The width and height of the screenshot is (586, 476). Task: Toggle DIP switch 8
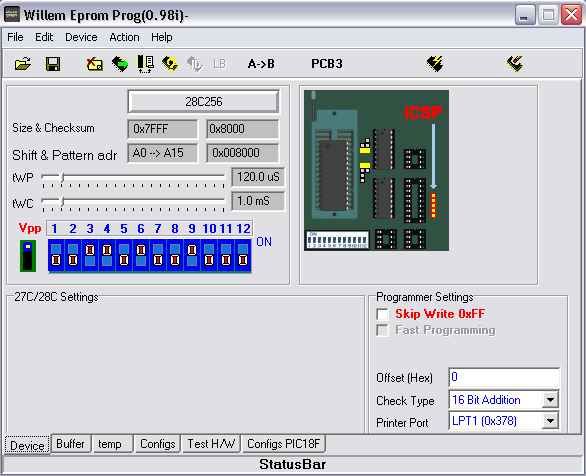175,256
